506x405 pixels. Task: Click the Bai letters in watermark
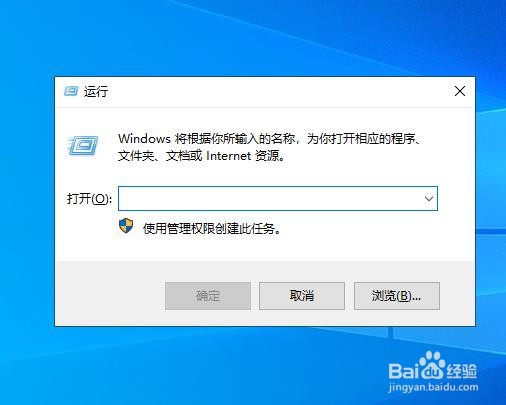point(403,371)
